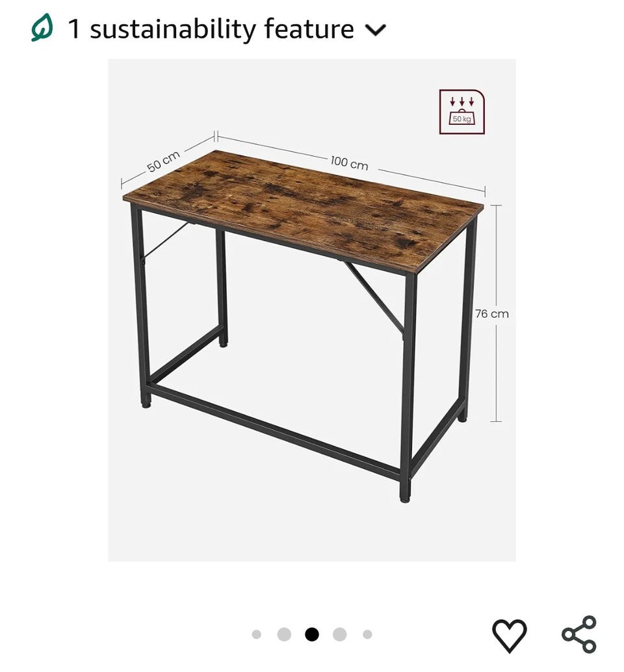The width and height of the screenshot is (624, 672).
Task: Open the "1 sustainability feature" details
Action: click(x=211, y=29)
